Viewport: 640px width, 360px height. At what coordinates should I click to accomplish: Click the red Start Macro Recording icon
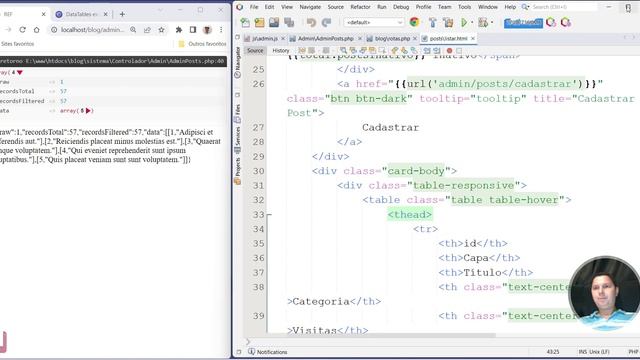[449, 51]
